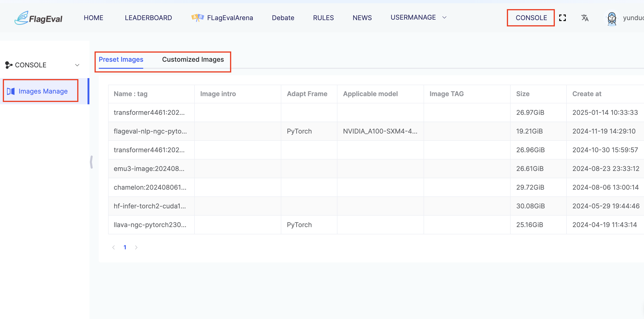644x319 pixels.
Task: Click the FlagEval logo
Action: click(39, 18)
